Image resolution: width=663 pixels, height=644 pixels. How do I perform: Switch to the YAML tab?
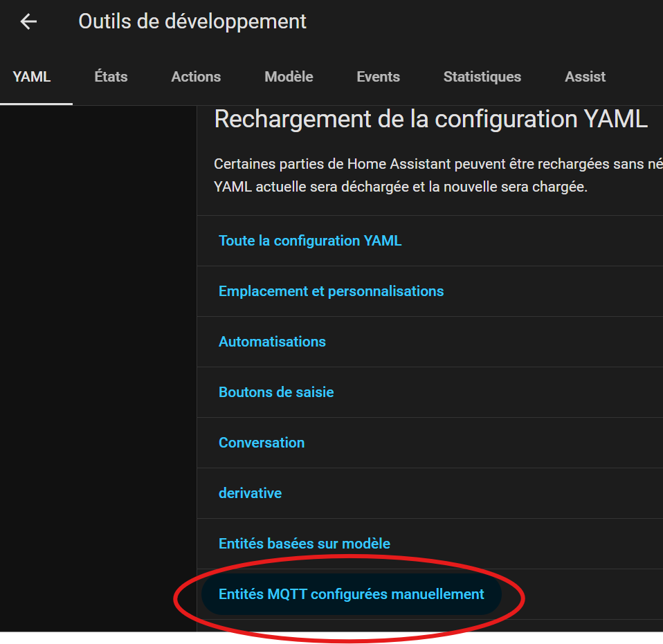pos(32,77)
